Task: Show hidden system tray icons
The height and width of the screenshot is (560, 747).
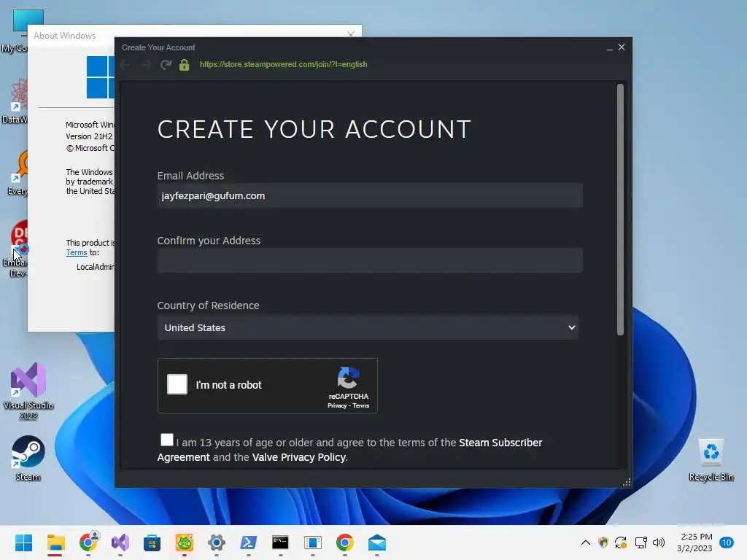Action: click(x=586, y=542)
